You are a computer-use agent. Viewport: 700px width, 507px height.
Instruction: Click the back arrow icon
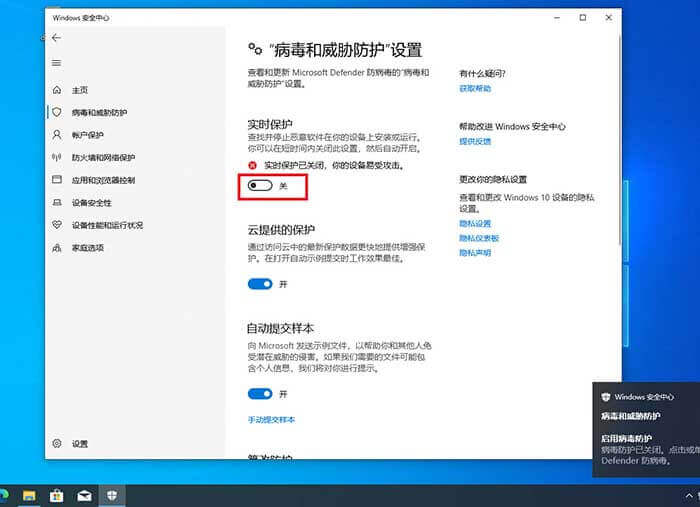coord(56,38)
